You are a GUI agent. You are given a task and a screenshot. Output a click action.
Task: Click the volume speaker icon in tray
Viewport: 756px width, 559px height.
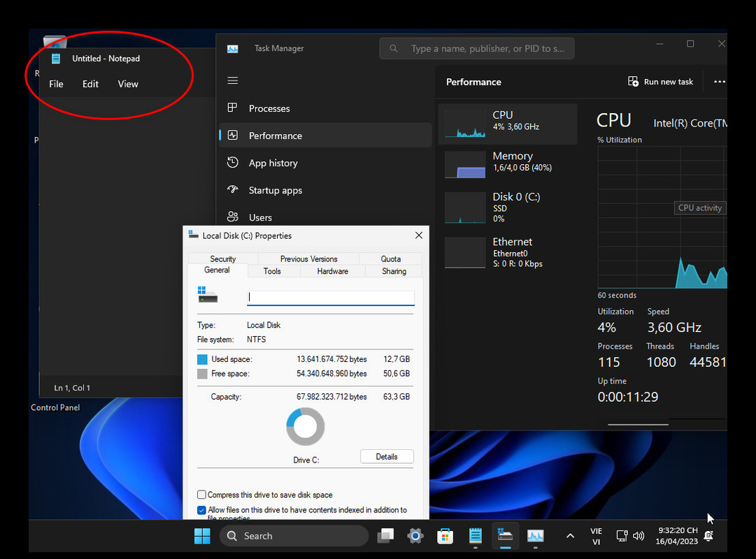[x=639, y=536]
